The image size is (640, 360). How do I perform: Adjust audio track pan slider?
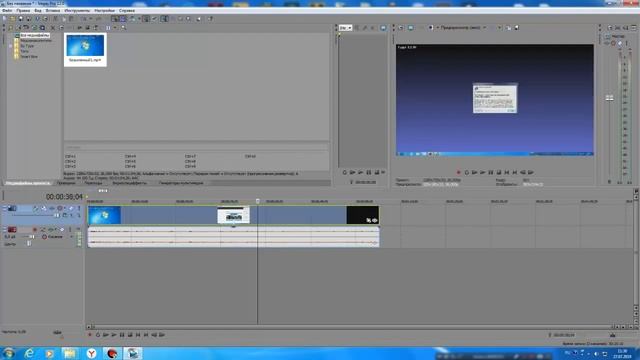29,244
